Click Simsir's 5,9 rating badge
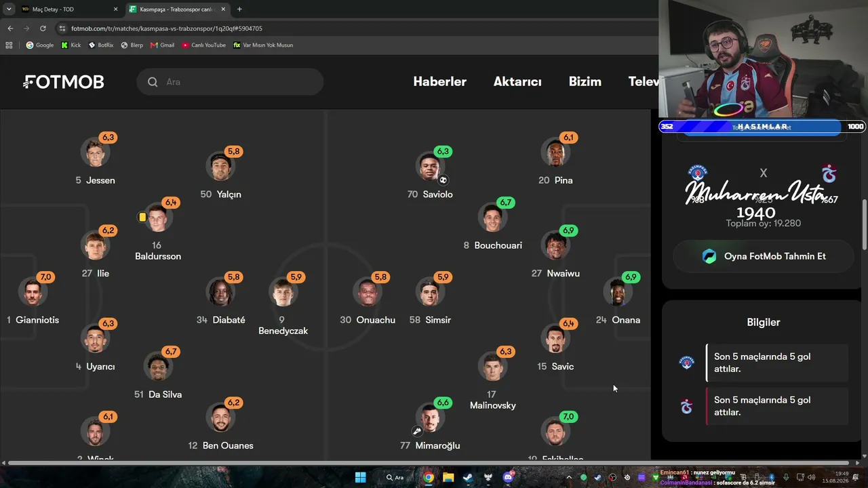This screenshot has width=868, height=488. coord(443,277)
